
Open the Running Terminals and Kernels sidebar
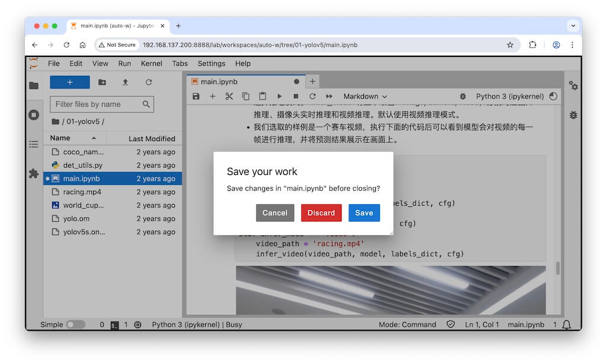tap(34, 115)
